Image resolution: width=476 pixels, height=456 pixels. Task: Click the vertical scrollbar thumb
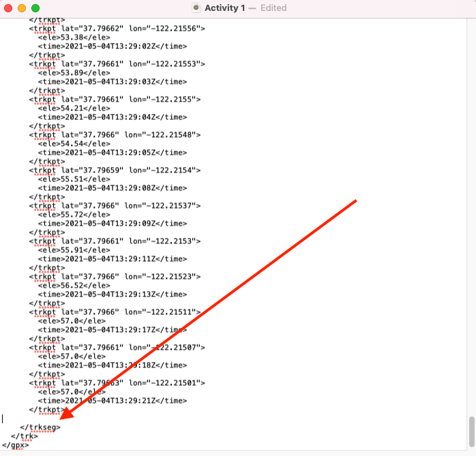click(x=471, y=431)
